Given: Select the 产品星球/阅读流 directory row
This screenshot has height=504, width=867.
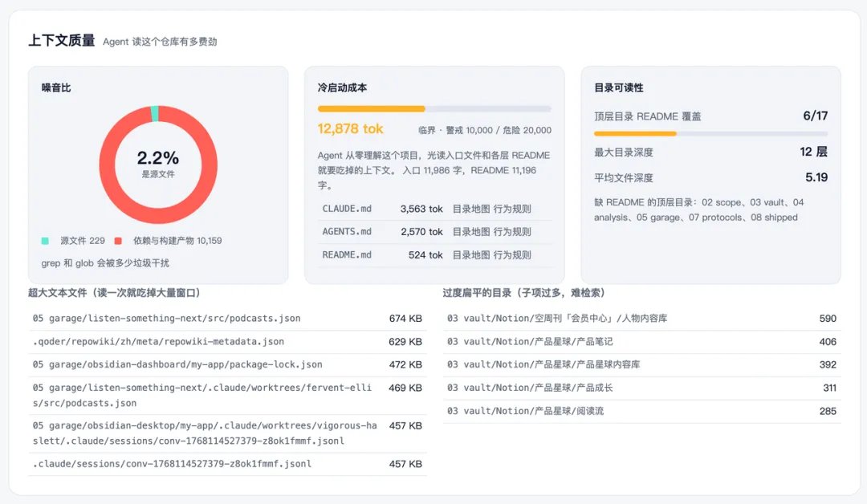Looking at the screenshot, I should coord(642,412).
